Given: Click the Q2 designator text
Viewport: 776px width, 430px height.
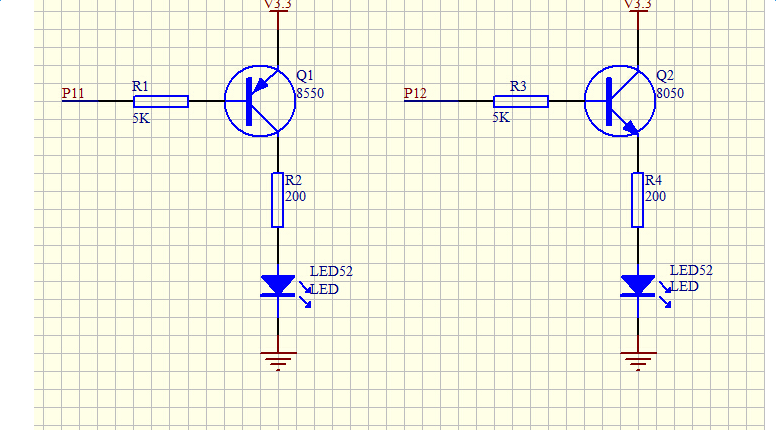Looking at the screenshot, I should coord(665,75).
